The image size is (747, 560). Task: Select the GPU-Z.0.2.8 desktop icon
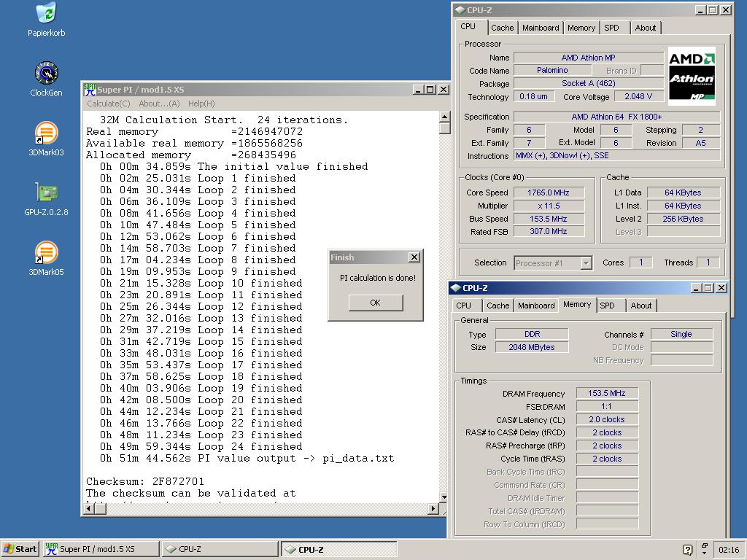(x=46, y=198)
